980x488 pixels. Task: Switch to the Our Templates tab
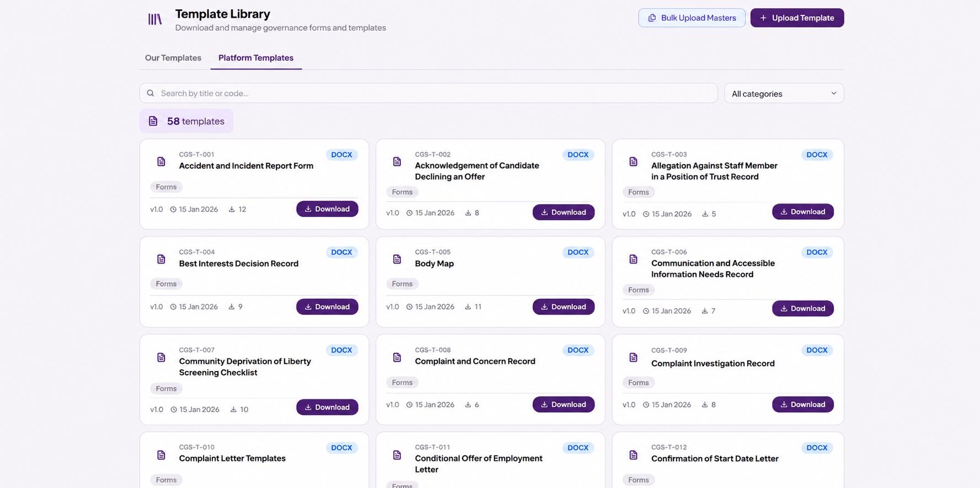(x=173, y=58)
